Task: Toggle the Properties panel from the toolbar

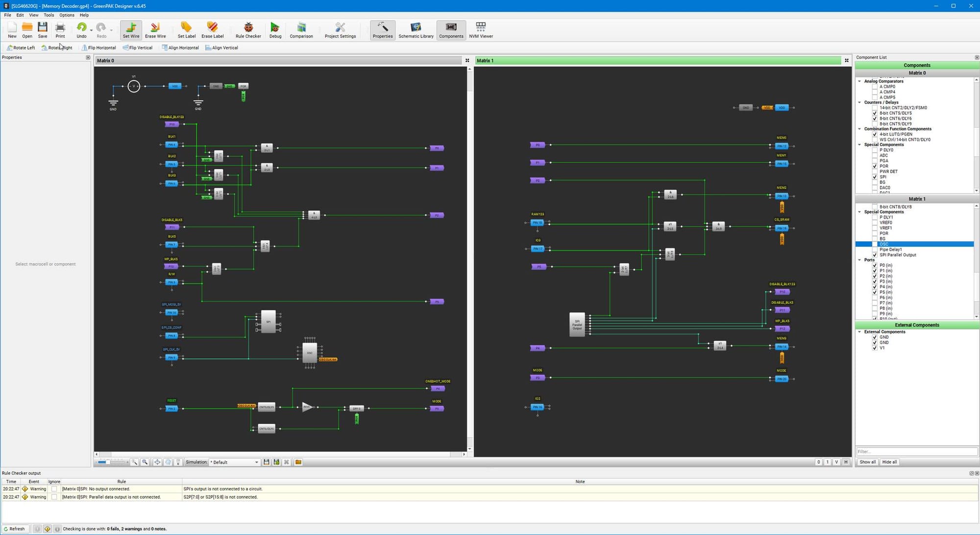Action: [x=383, y=30]
